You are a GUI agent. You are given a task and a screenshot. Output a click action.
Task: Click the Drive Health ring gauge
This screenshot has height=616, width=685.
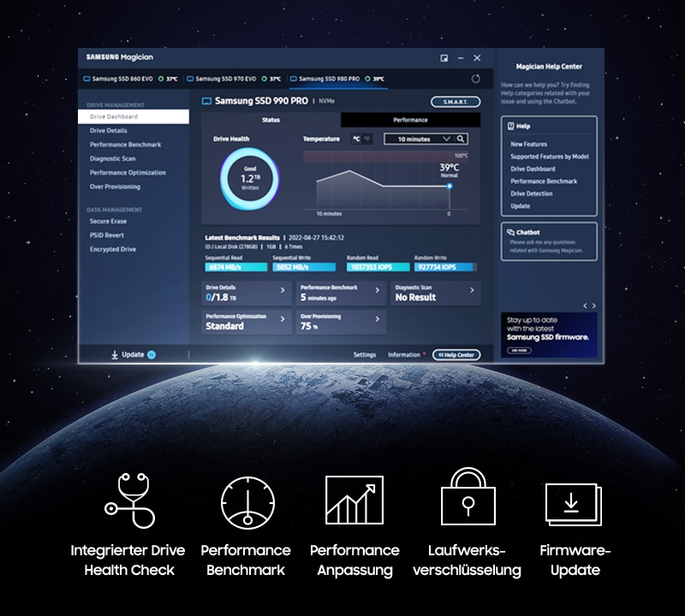[x=249, y=179]
